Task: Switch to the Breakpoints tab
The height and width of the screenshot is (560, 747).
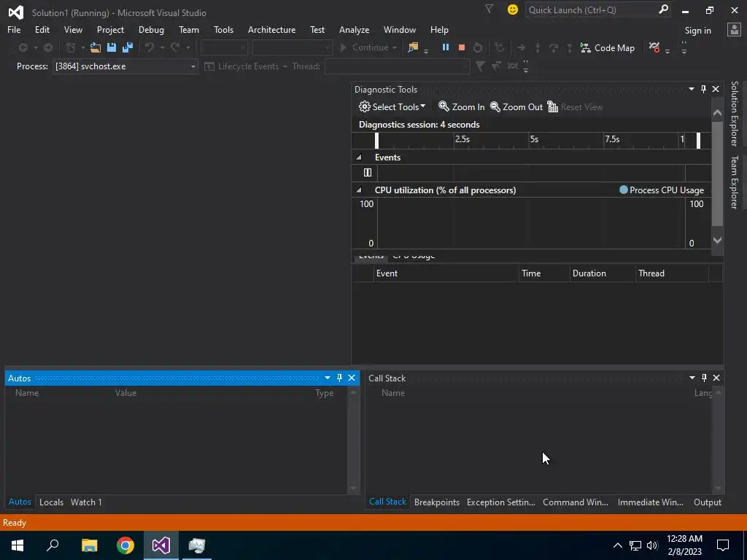Action: (x=437, y=502)
